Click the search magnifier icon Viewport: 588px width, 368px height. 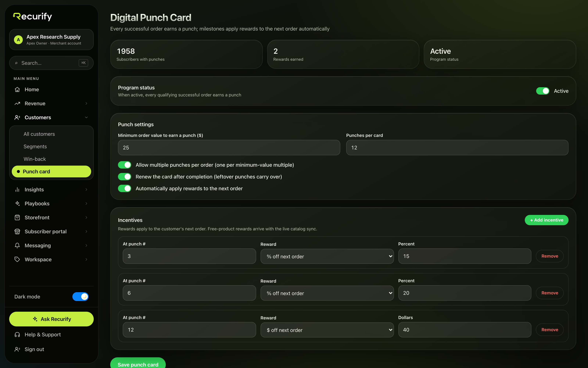(x=16, y=63)
